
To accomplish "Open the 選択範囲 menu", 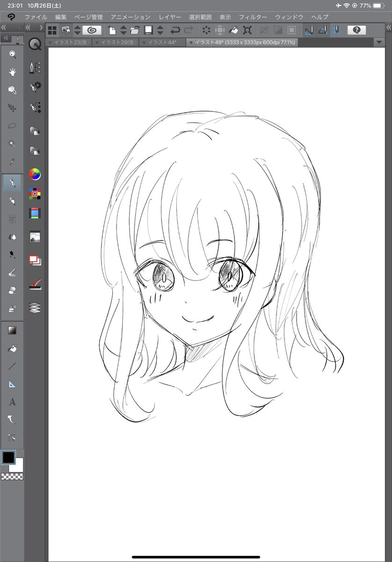I will (x=200, y=17).
